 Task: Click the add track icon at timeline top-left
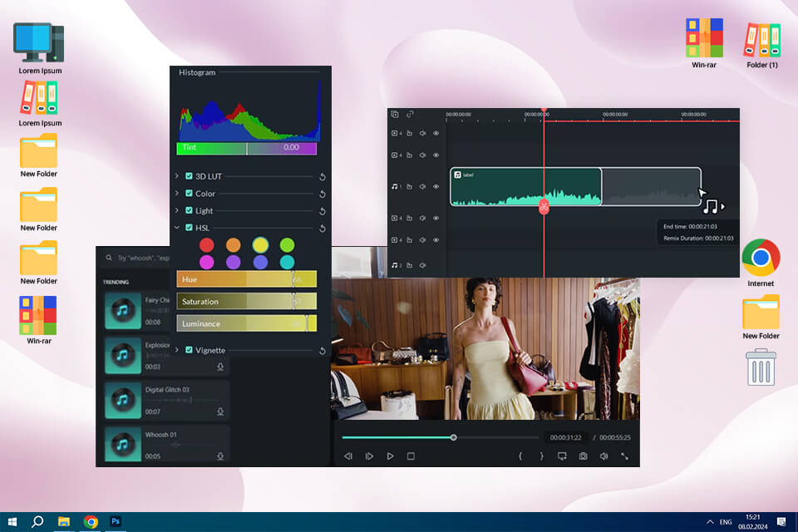pos(395,115)
